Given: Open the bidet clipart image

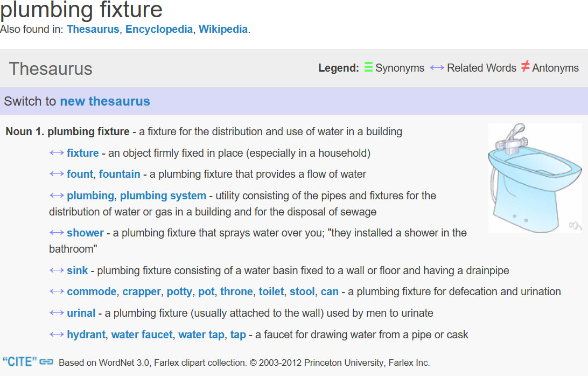Looking at the screenshot, I should [535, 178].
